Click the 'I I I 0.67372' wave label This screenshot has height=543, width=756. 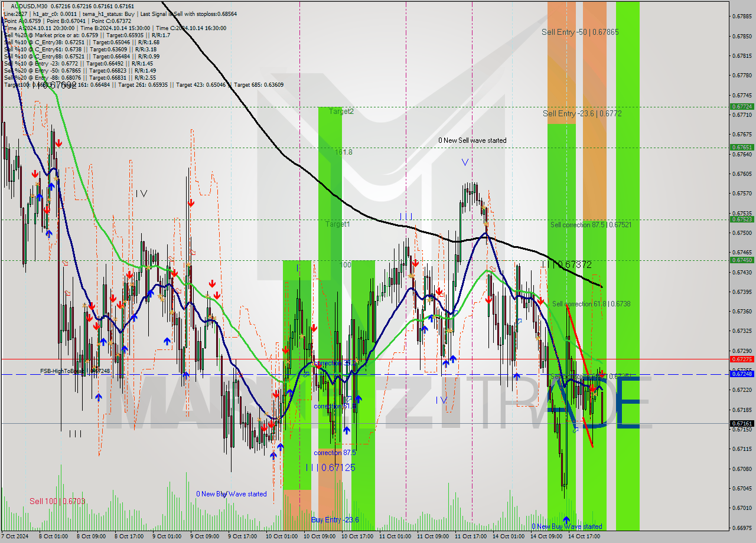pos(566,265)
